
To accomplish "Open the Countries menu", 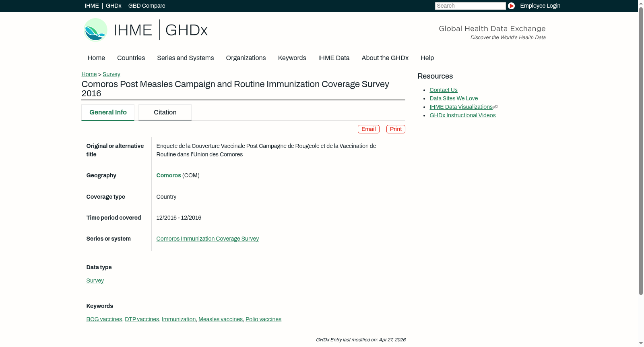I will tap(131, 58).
